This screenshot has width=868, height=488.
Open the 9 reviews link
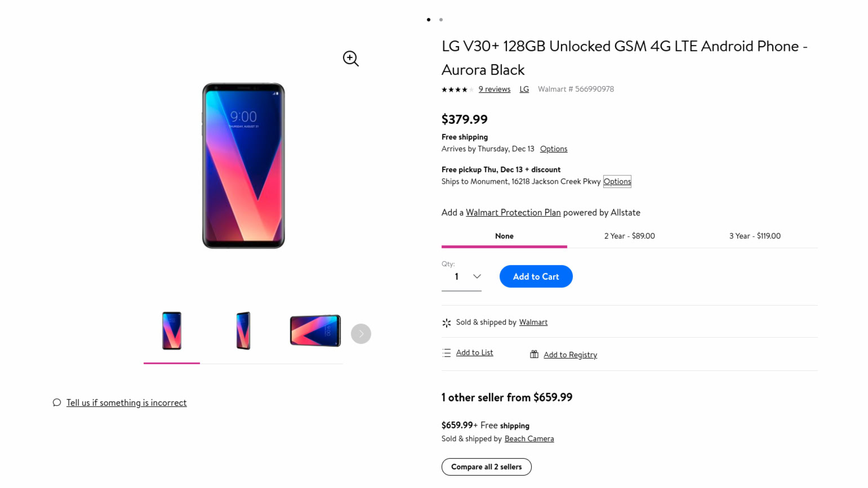[x=495, y=89]
